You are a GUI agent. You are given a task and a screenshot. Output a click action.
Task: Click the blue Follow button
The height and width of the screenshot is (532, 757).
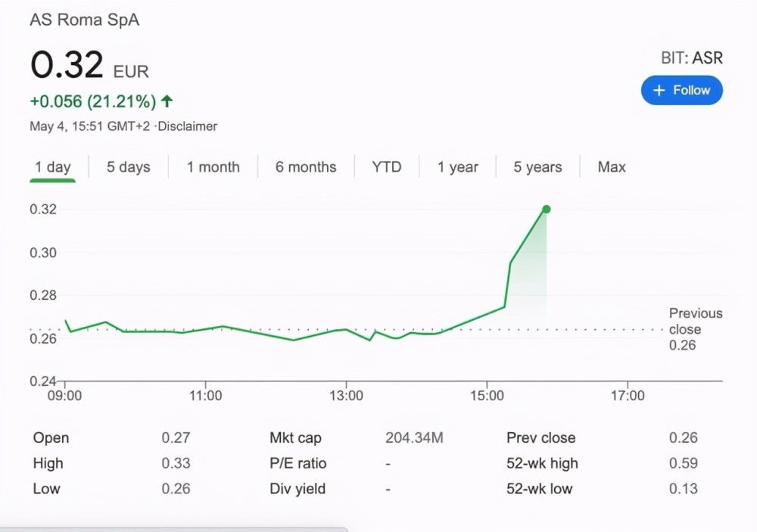(x=682, y=90)
